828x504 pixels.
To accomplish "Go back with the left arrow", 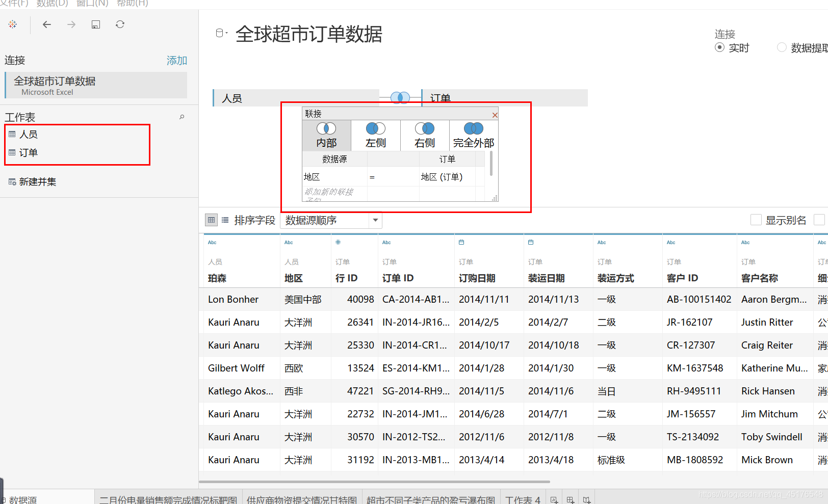I will [47, 24].
